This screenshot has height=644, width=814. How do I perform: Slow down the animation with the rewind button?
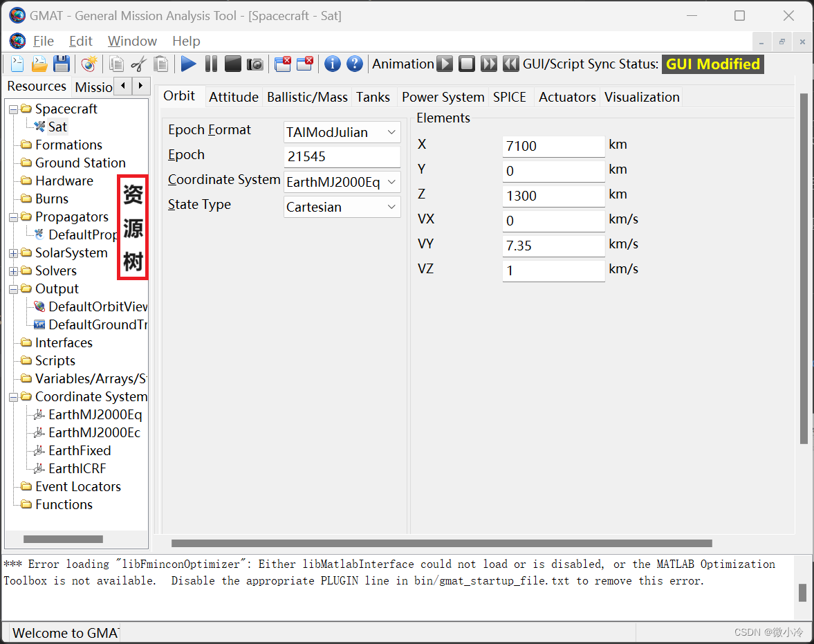[511, 64]
